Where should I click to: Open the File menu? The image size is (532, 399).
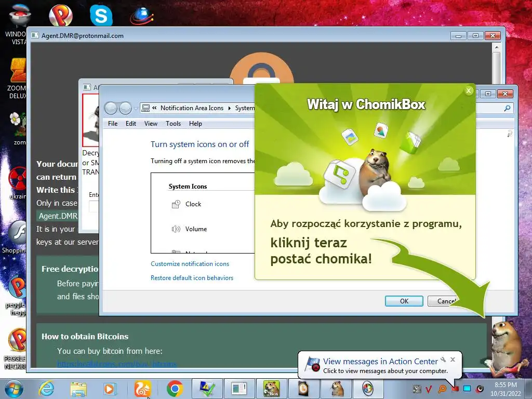coord(113,124)
